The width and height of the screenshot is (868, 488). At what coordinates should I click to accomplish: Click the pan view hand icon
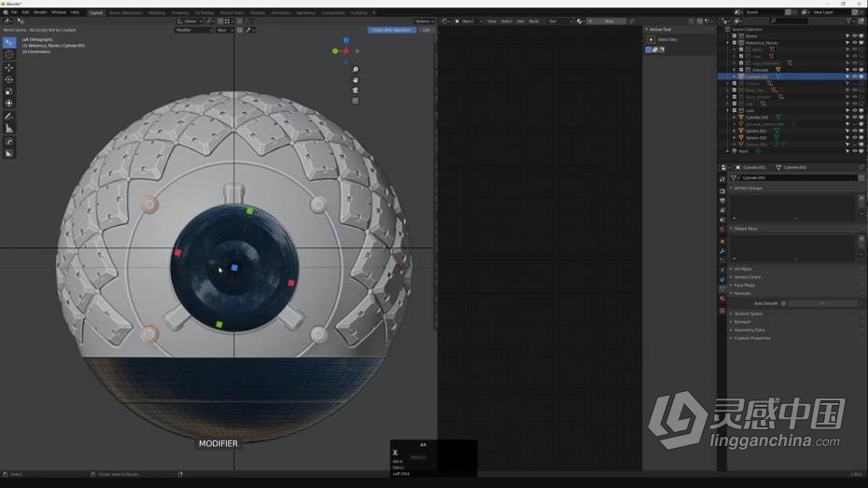pyautogui.click(x=356, y=79)
